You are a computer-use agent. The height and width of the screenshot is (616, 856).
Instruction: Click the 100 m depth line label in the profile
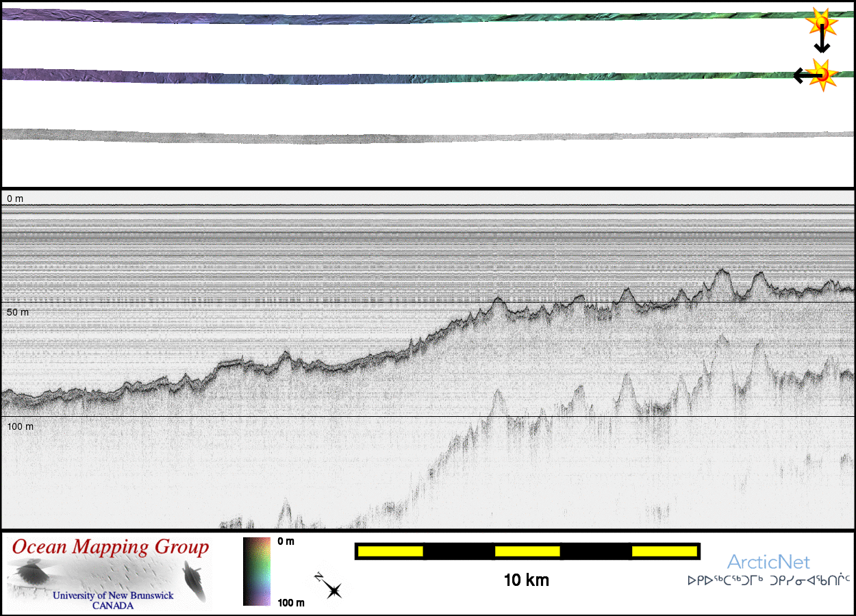coord(20,426)
